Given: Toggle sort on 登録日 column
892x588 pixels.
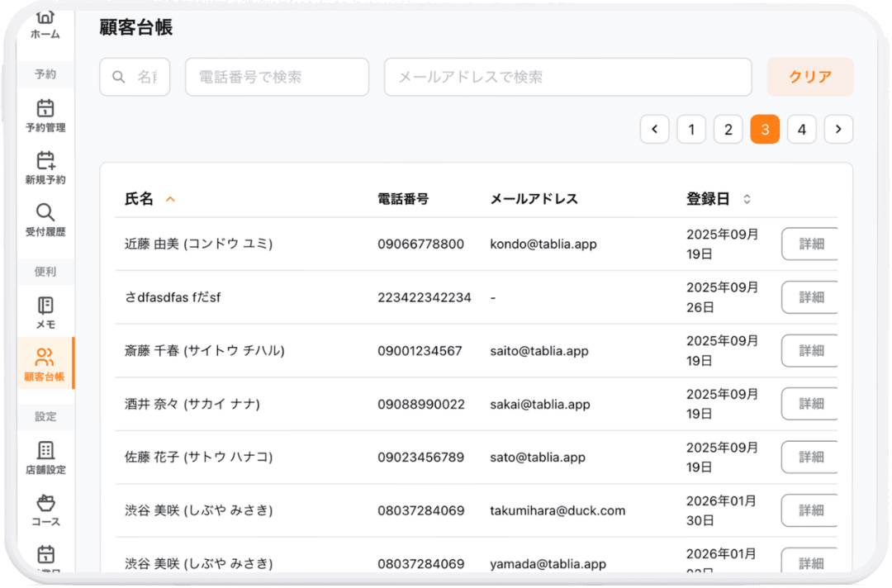Looking at the screenshot, I should (x=747, y=199).
